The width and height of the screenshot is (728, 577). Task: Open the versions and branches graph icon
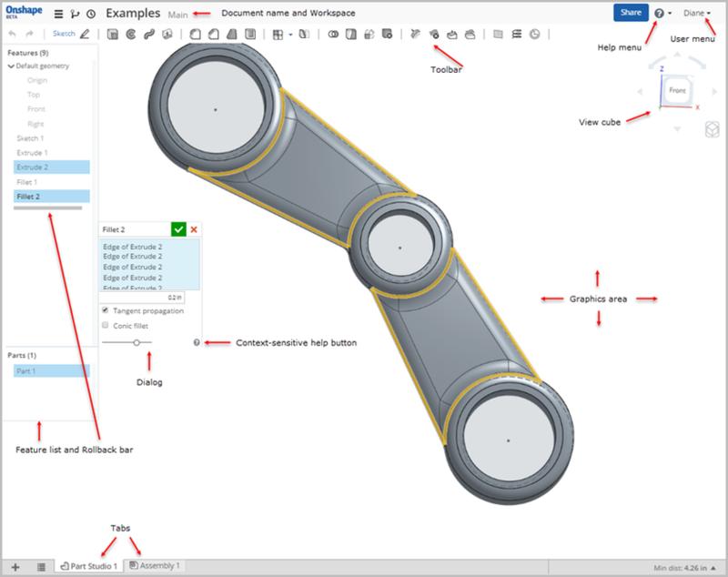click(x=75, y=15)
